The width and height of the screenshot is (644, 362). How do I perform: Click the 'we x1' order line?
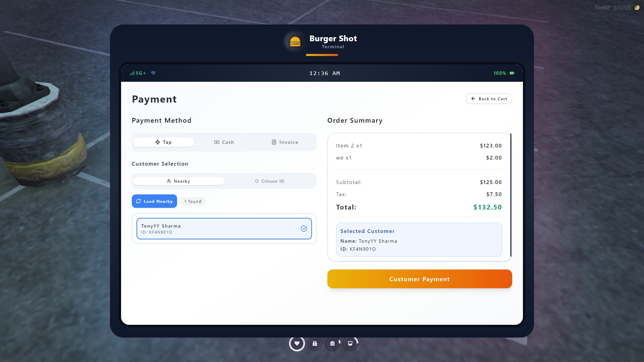pyautogui.click(x=344, y=158)
